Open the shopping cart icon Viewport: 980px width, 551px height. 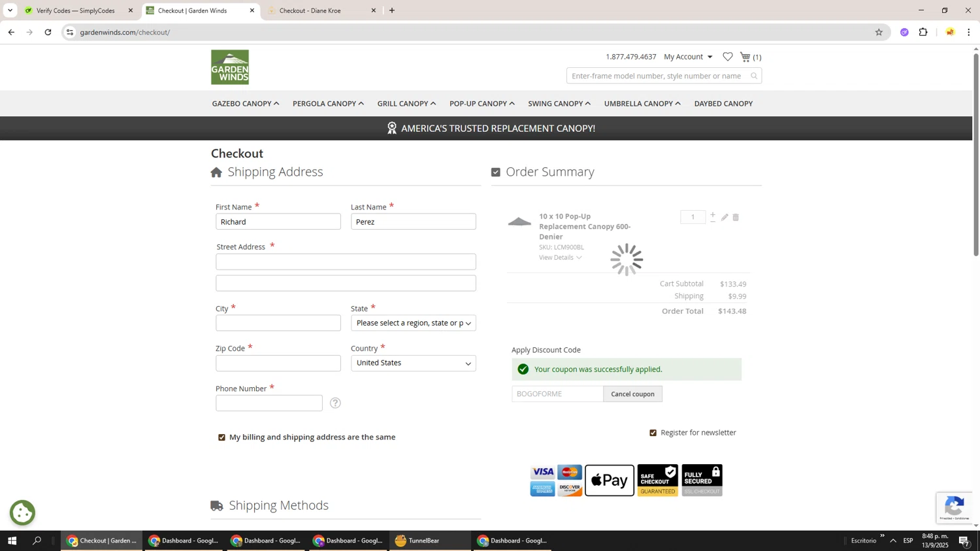click(745, 57)
